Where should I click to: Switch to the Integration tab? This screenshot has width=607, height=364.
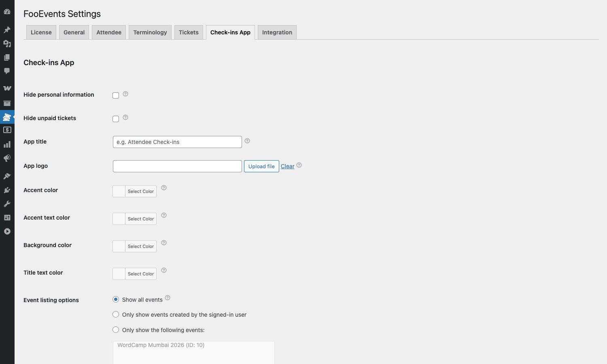[x=277, y=32]
